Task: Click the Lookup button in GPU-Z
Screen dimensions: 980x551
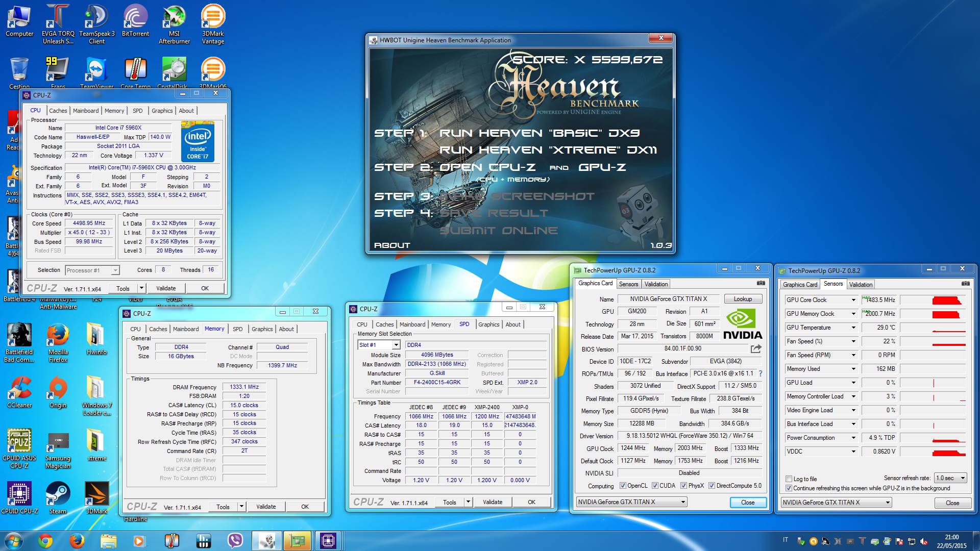Action: point(743,299)
